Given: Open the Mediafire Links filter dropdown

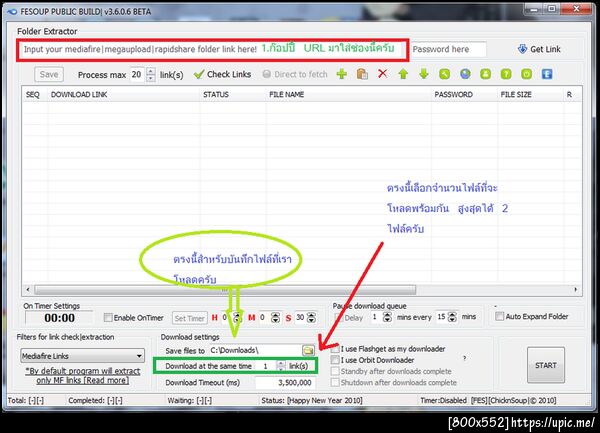Looking at the screenshot, I should [82, 356].
